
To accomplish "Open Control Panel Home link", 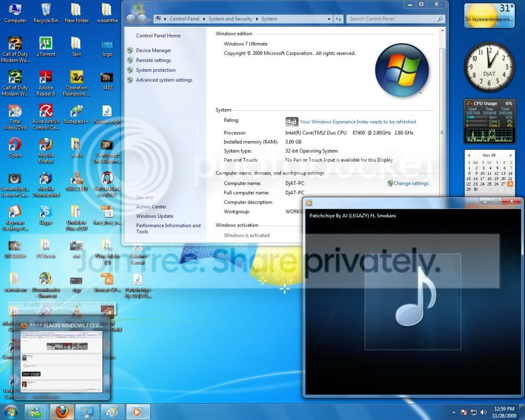I will [x=158, y=35].
